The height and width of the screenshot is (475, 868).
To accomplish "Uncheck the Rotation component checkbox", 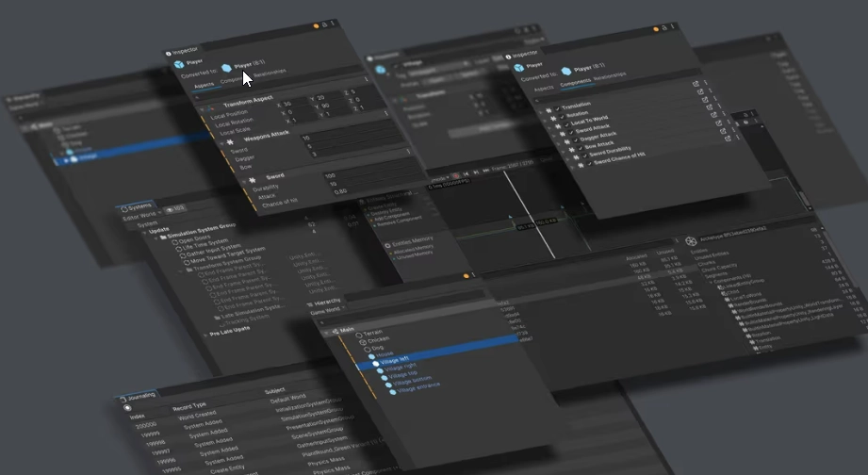I will [x=562, y=117].
